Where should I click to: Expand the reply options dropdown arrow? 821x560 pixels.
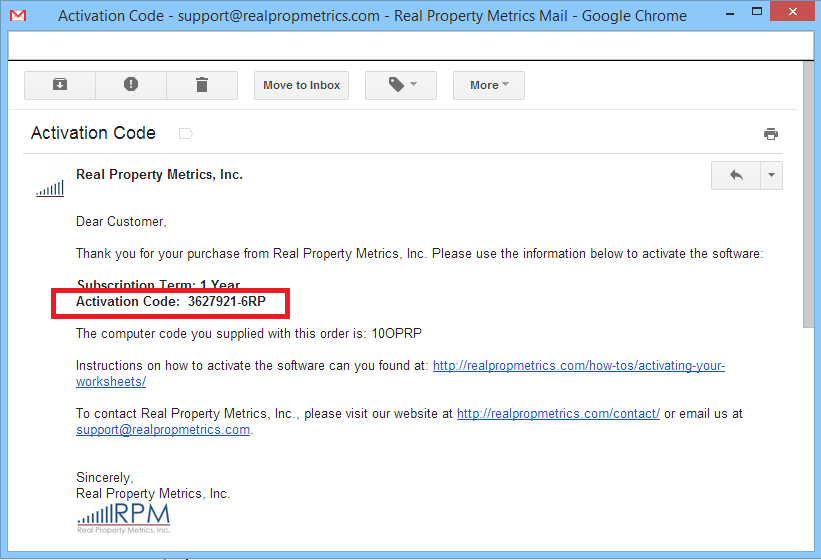tap(771, 175)
